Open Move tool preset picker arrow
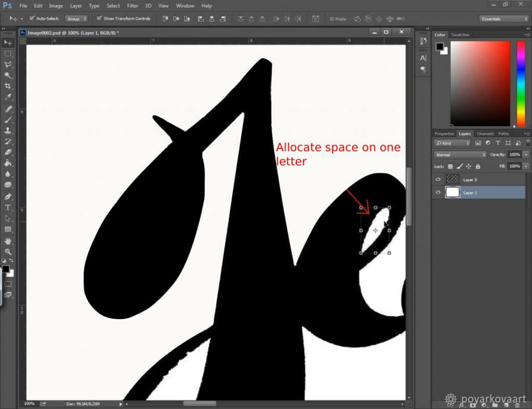This screenshot has width=532, height=409. (x=22, y=19)
